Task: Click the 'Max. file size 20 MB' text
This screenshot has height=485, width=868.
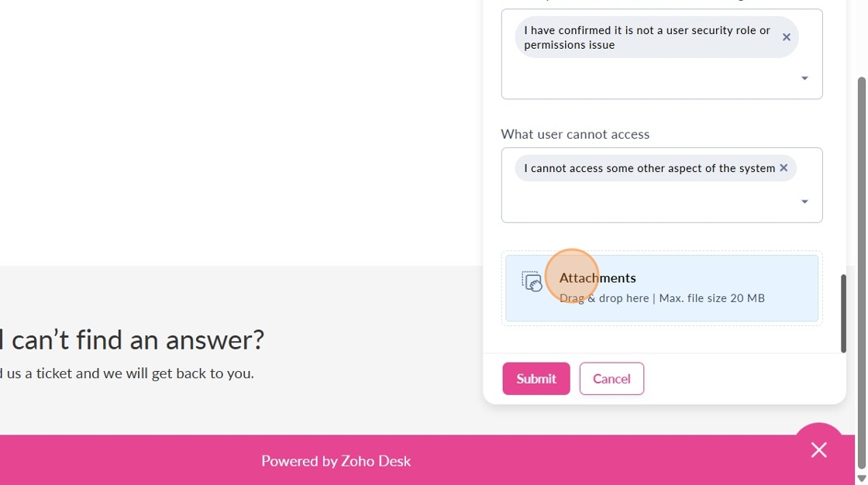Action: (711, 298)
